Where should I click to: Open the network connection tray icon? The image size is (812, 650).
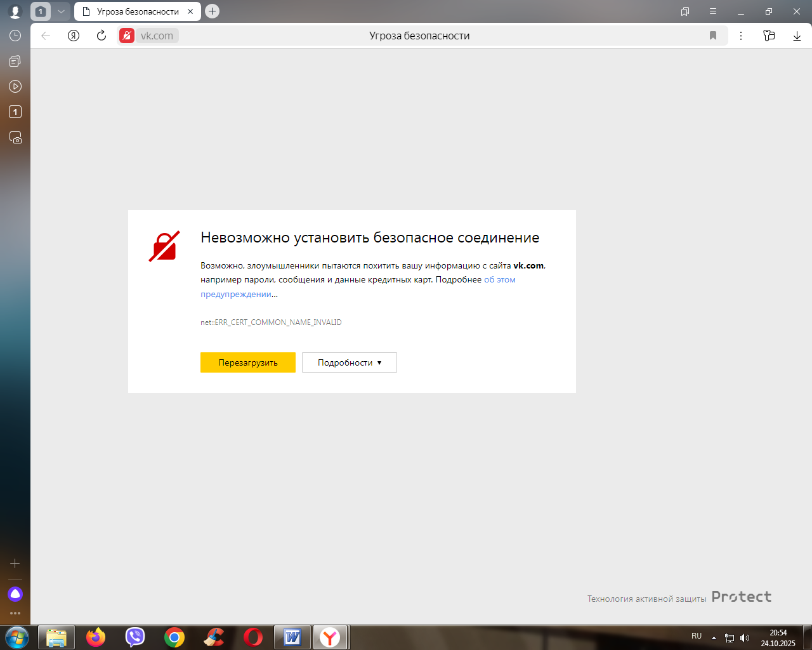click(x=730, y=638)
